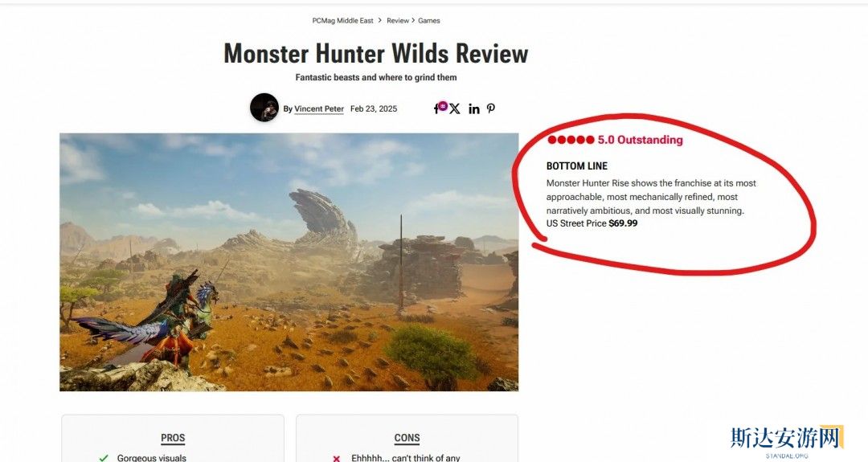Screen dimensions: 868x462
Task: Click the chevron between Review and Games
Action: pos(413,20)
